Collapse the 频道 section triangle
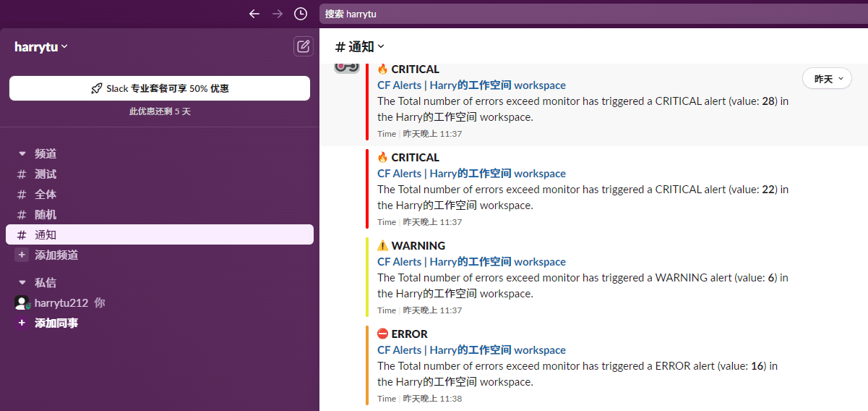Image resolution: width=868 pixels, height=411 pixels. coord(22,153)
